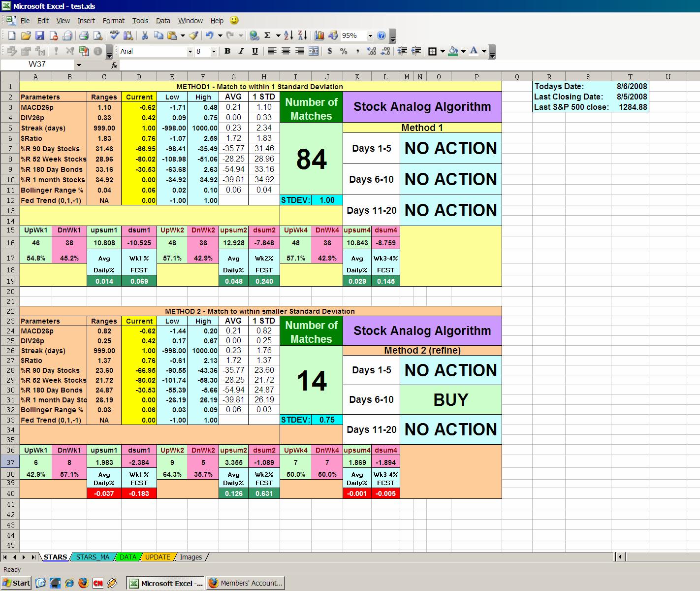Viewport: 700px width, 591px height.
Task: Click the Merge and Center icon
Action: point(313,51)
